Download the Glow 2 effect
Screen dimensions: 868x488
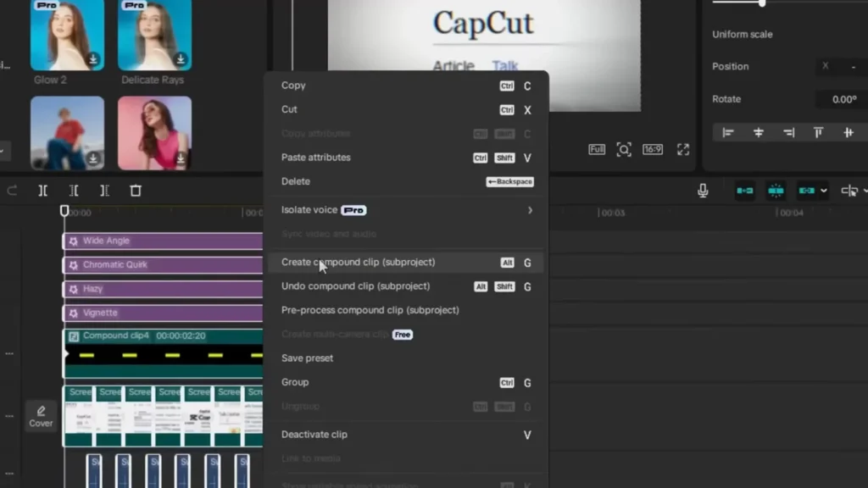(x=93, y=58)
